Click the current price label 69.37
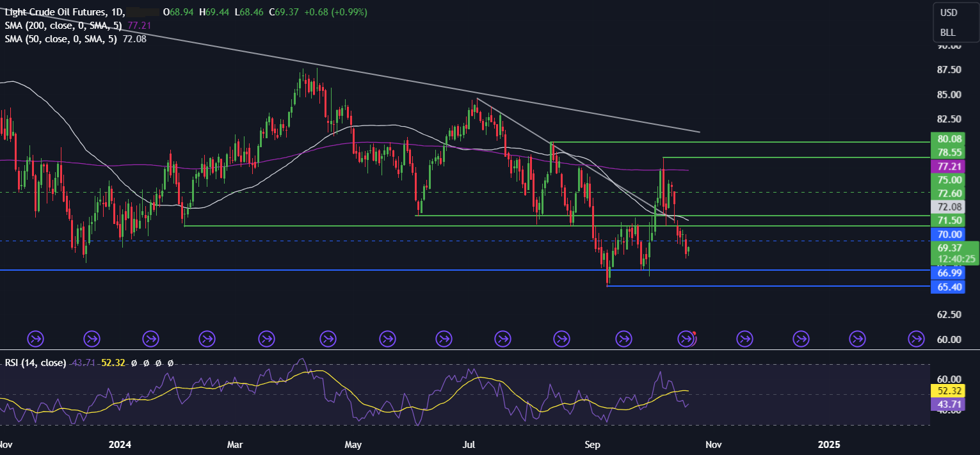The image size is (980, 455). pos(951,248)
